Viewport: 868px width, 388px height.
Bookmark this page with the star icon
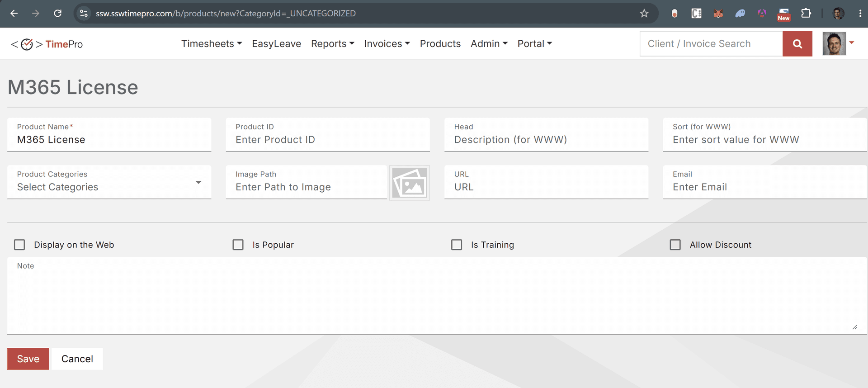[x=644, y=14]
